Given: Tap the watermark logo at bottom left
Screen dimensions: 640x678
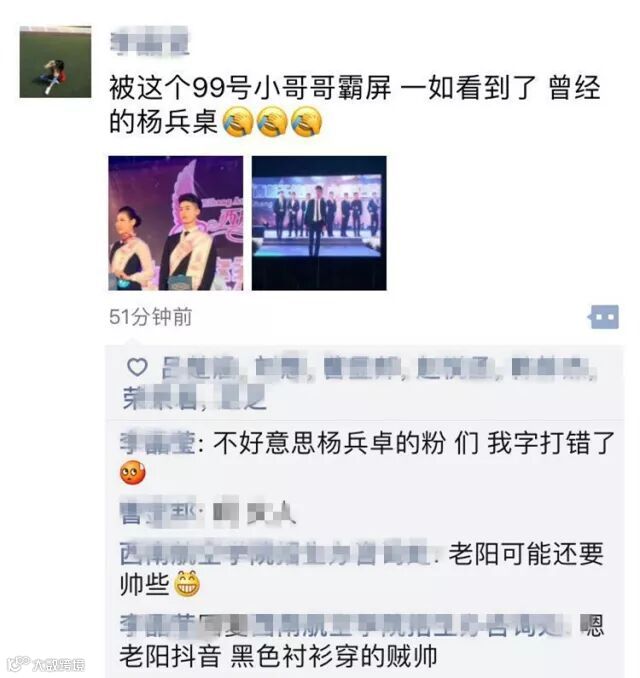Looking at the screenshot, I should click(x=45, y=664).
